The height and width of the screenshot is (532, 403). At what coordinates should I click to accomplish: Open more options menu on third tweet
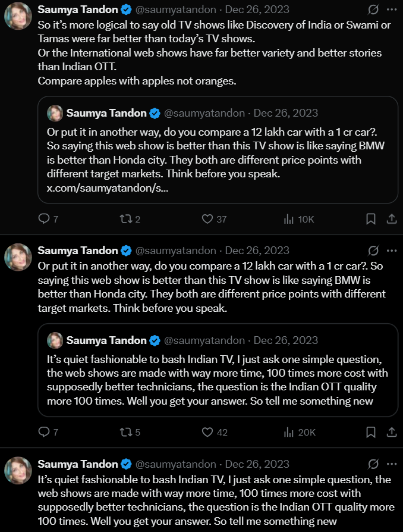pos(391,464)
